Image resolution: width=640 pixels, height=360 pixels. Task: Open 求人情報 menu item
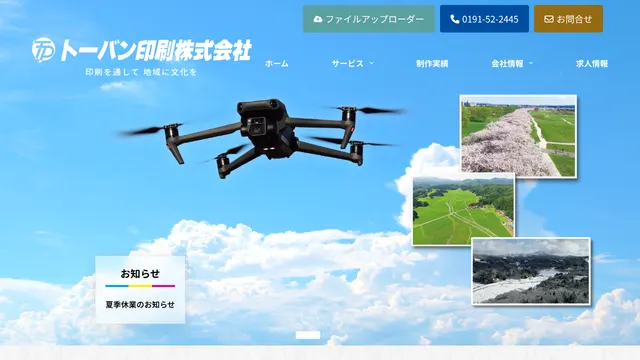point(592,64)
